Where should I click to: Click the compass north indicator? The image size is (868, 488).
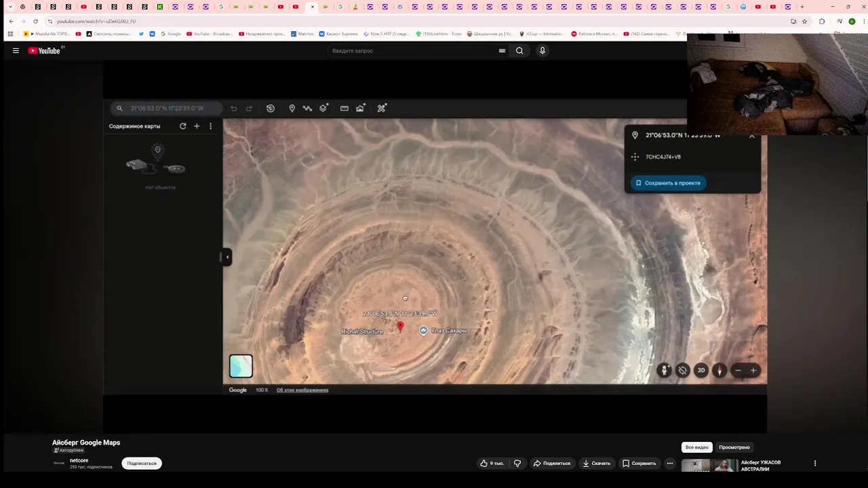click(719, 370)
